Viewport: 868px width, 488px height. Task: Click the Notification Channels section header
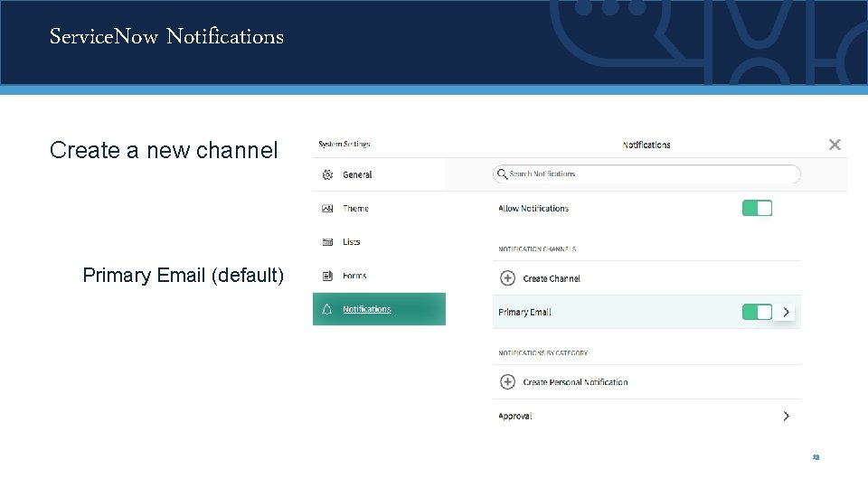[x=537, y=249]
